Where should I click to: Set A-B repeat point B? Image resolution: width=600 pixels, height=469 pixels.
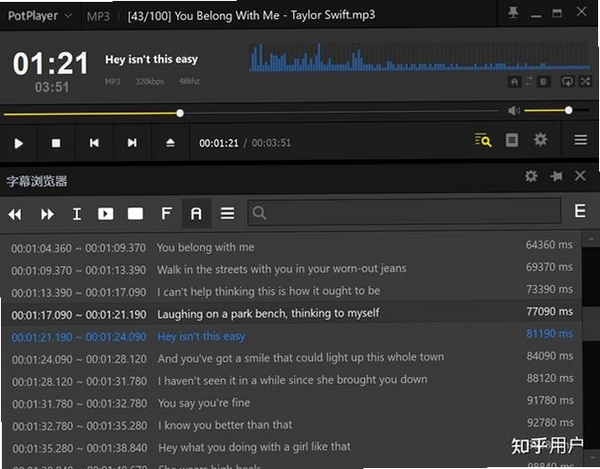tap(543, 81)
